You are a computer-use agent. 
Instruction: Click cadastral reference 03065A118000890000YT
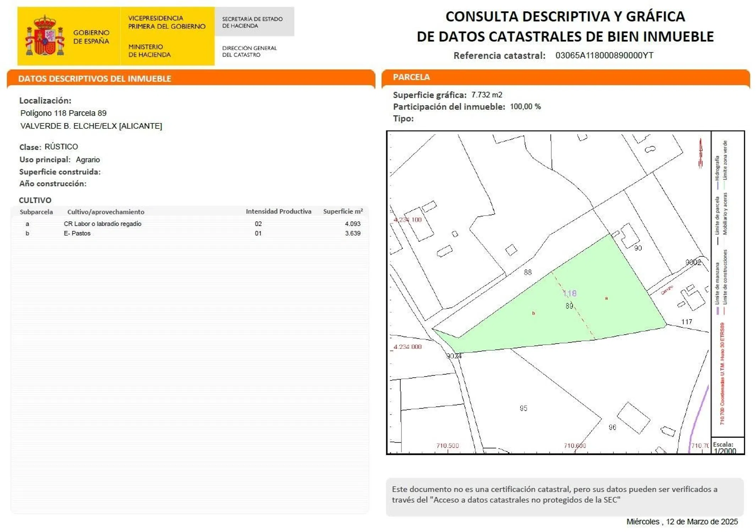point(604,56)
